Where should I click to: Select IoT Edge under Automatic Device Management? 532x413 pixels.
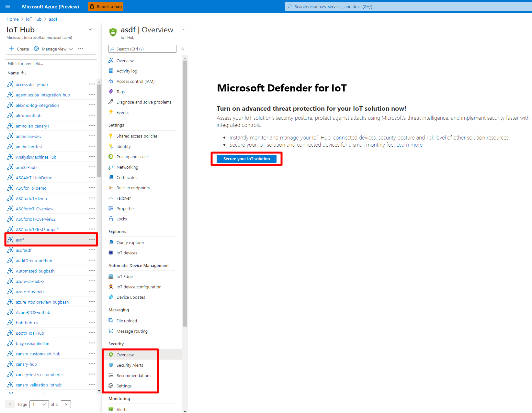tap(124, 276)
